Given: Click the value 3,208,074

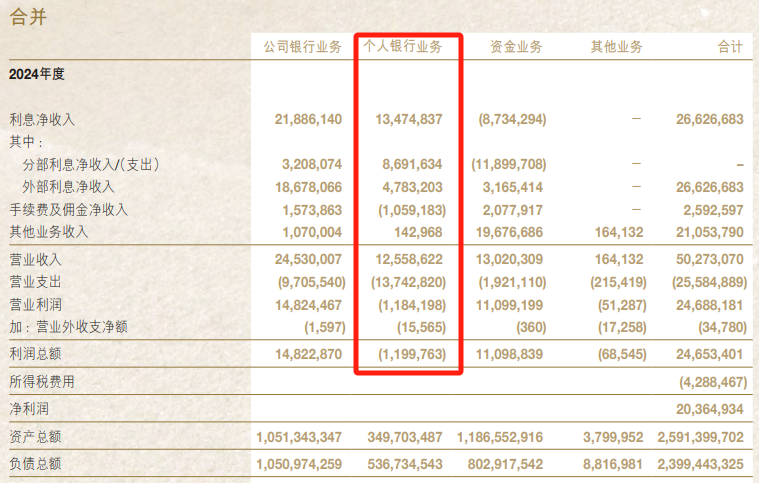Looking at the screenshot, I should pyautogui.click(x=312, y=165).
